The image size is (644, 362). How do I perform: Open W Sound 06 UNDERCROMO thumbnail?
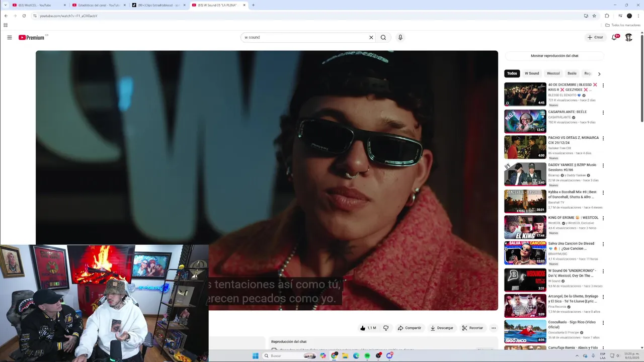coord(525,280)
